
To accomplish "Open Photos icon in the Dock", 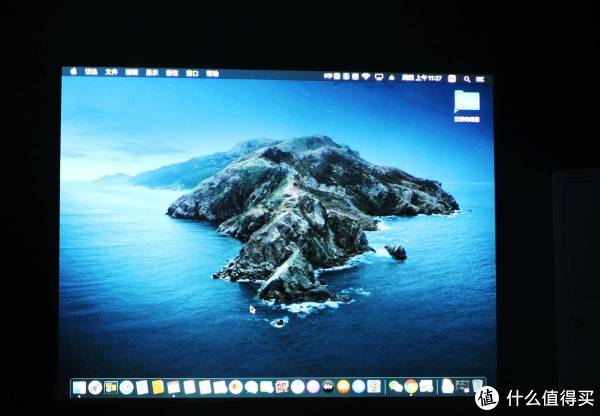I will pos(236,387).
